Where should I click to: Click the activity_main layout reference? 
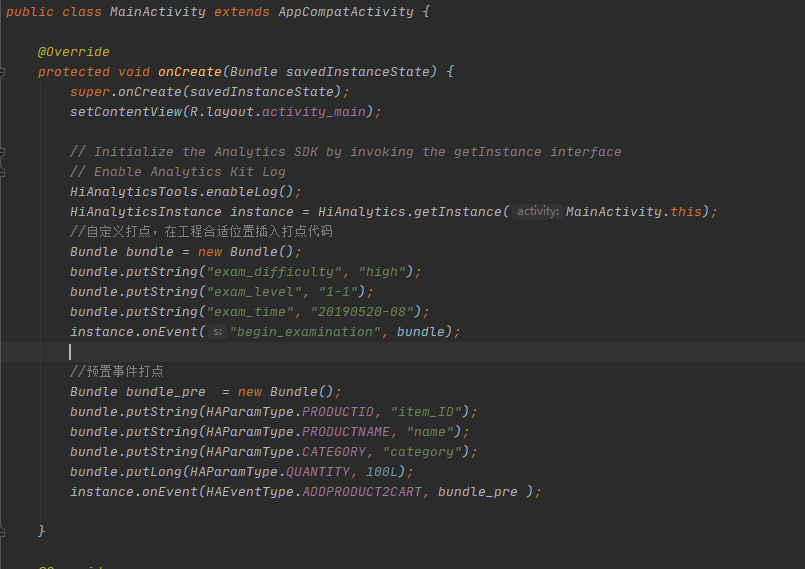[314, 112]
